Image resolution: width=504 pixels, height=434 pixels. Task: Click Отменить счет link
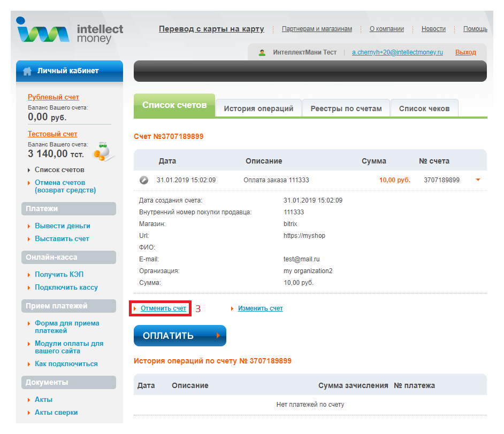tap(163, 308)
